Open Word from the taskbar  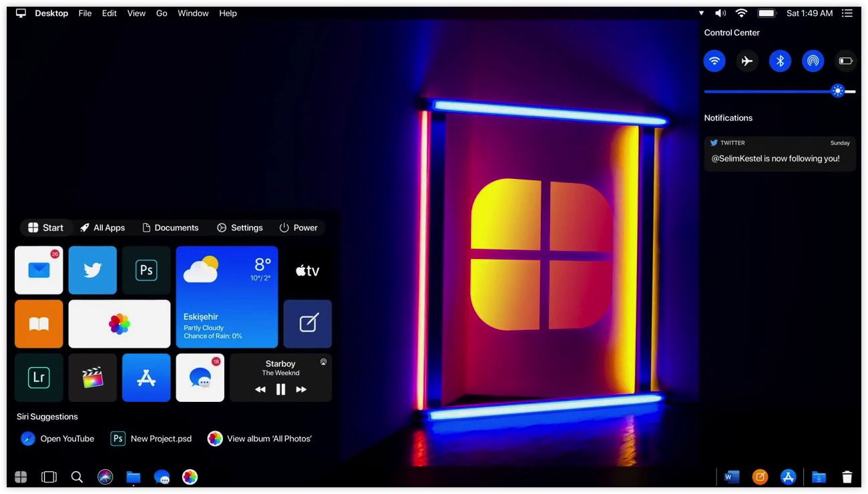coord(732,477)
